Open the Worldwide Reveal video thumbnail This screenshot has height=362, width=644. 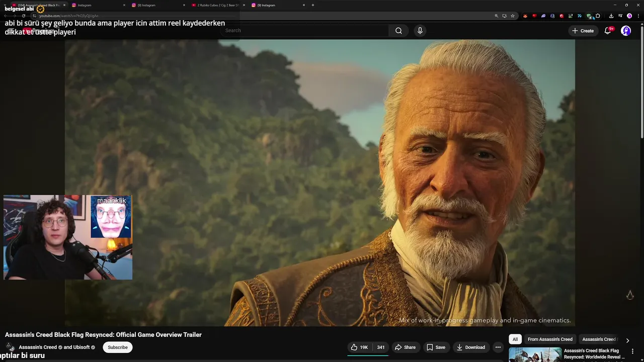(x=535, y=354)
